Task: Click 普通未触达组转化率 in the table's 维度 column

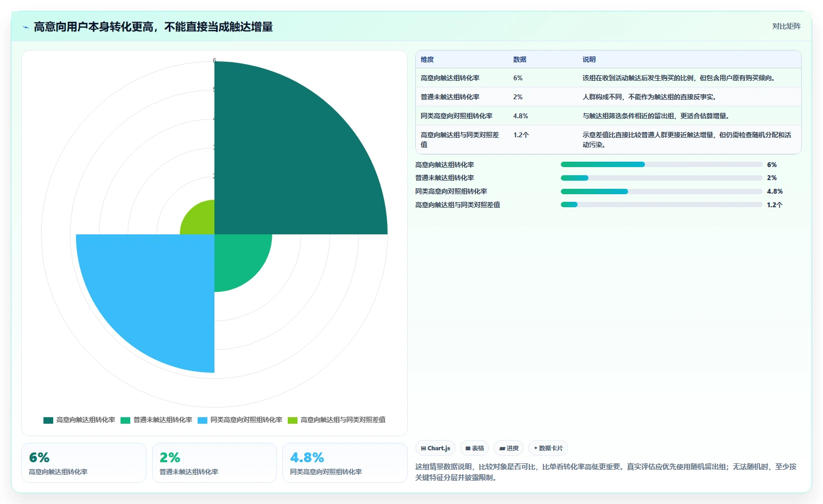Action: pyautogui.click(x=450, y=97)
